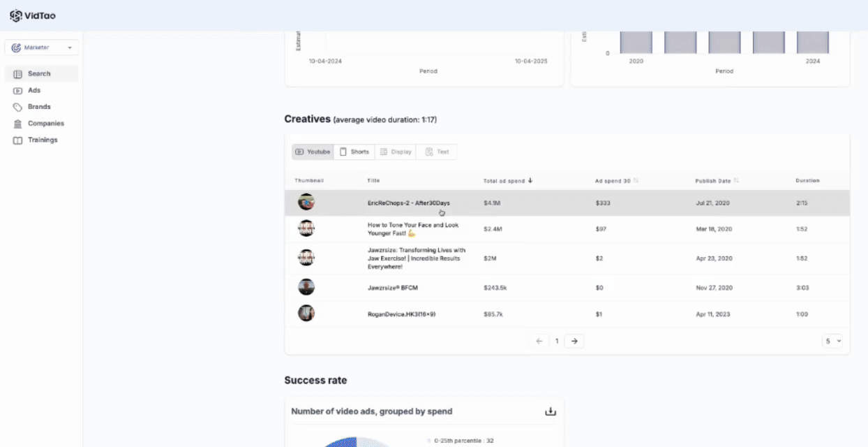Switch to the Text creatives tab
The height and width of the screenshot is (447, 868).
(x=437, y=152)
